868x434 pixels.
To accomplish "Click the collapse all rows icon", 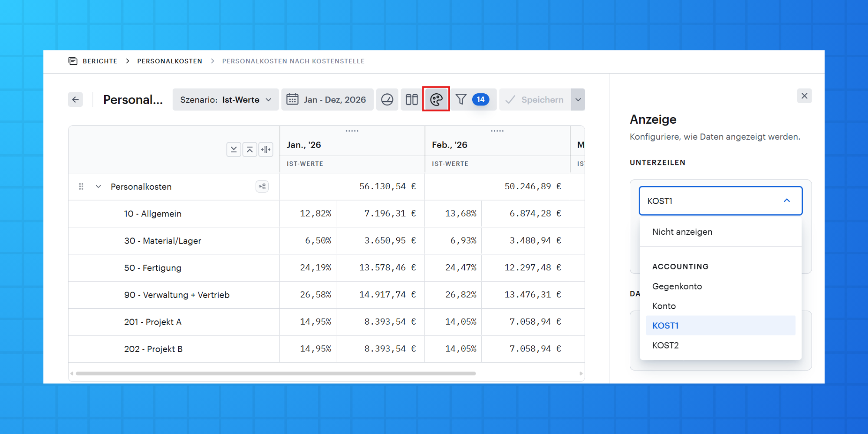I will pos(250,150).
